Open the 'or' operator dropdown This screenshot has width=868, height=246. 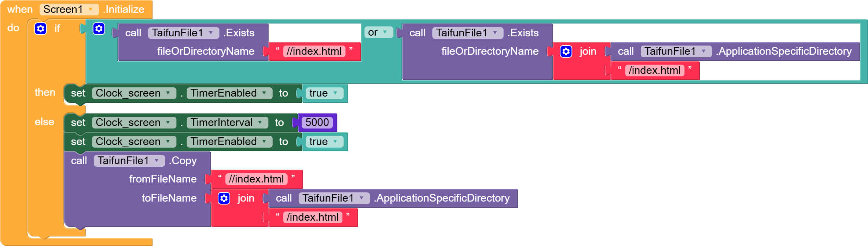[x=378, y=32]
